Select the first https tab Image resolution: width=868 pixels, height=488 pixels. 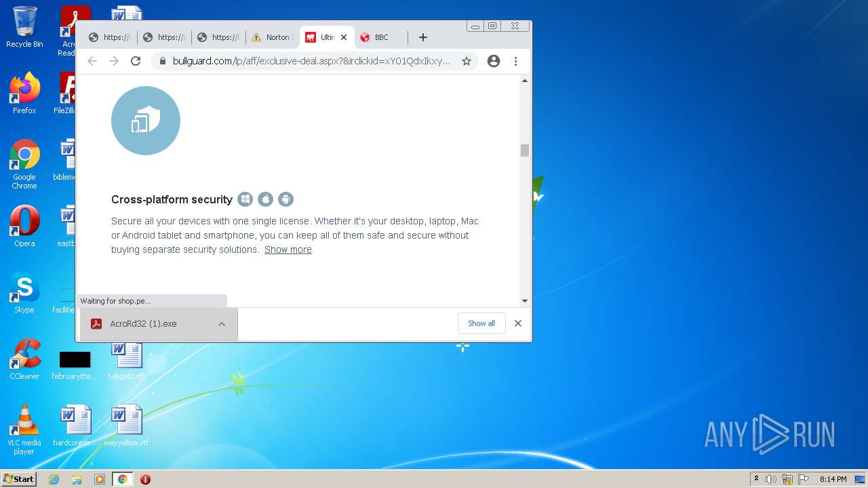point(111,37)
